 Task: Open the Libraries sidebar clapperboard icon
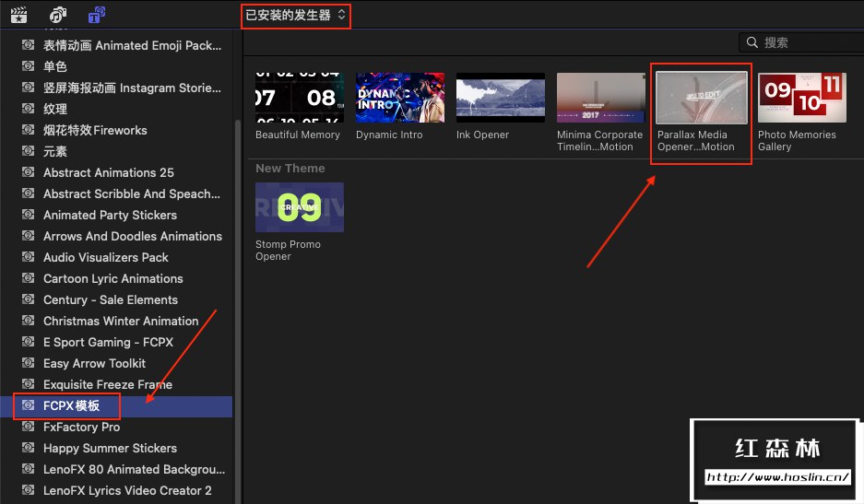pyautogui.click(x=18, y=15)
